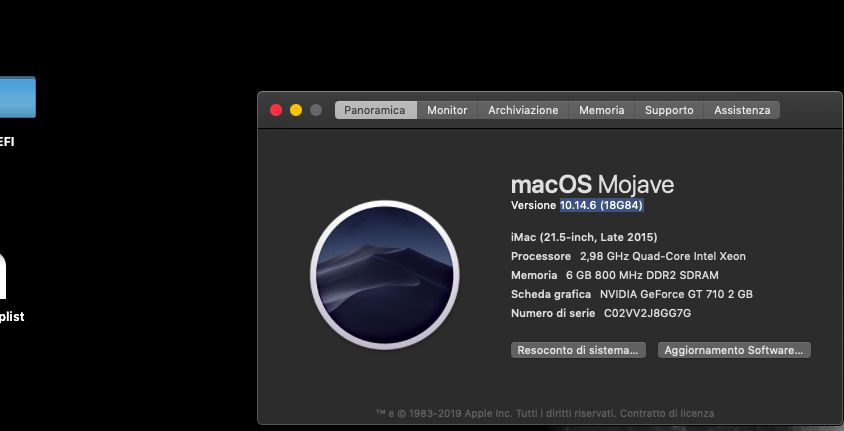Click the Numero di serie label

click(x=553, y=313)
